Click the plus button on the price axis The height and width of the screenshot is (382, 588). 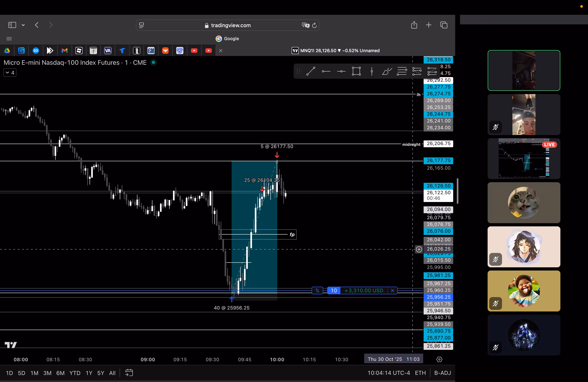click(419, 249)
